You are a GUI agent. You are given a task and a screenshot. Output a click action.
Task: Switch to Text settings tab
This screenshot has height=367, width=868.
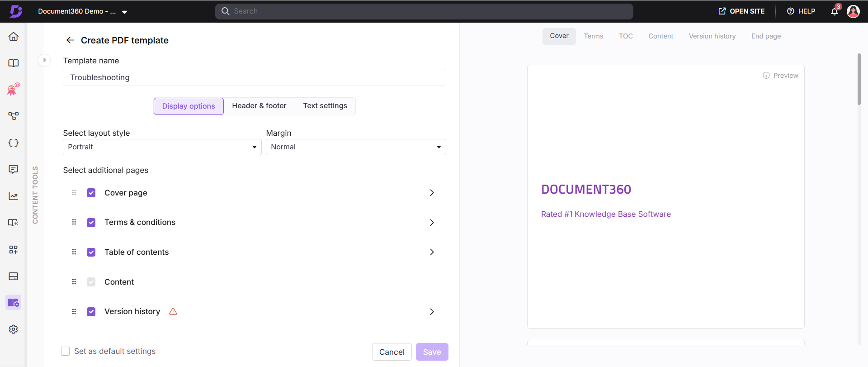[x=325, y=106]
